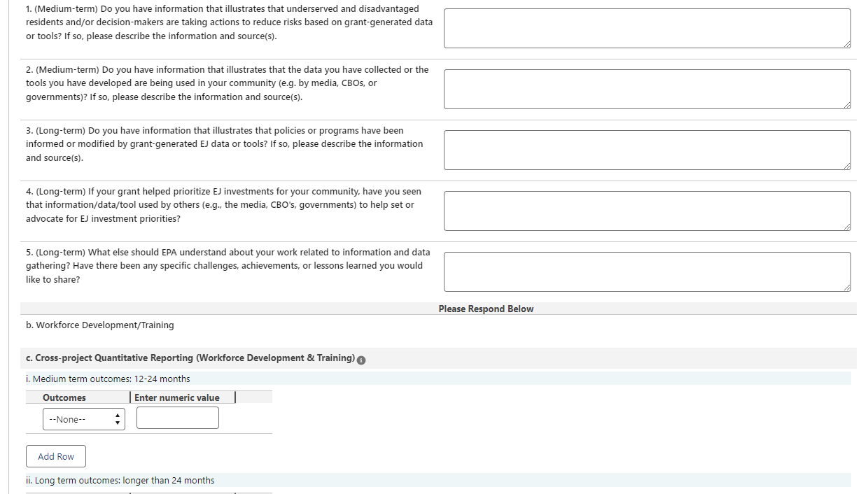The height and width of the screenshot is (494, 868).
Task: Click the Outcomes column header
Action: tap(64, 397)
